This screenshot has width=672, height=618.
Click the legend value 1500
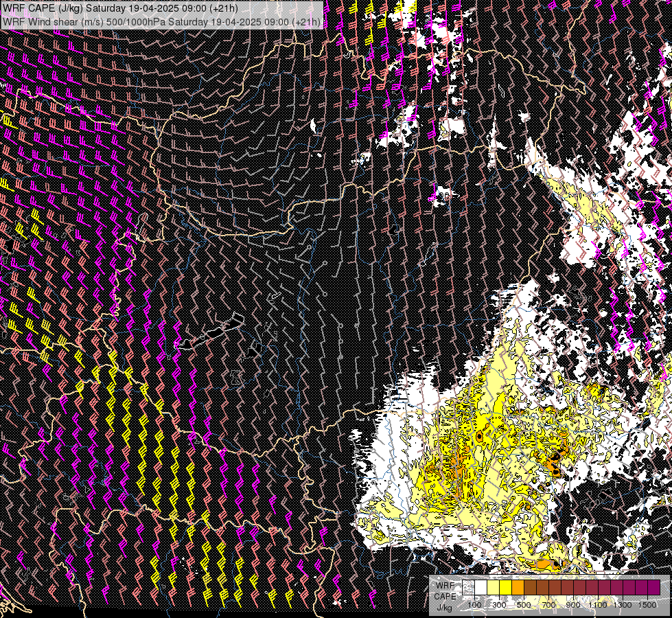click(x=647, y=605)
